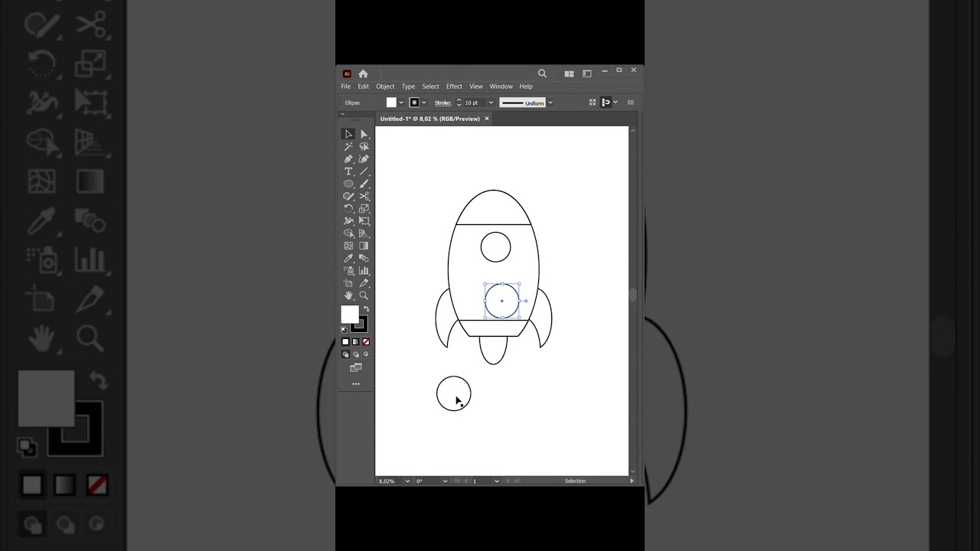
Task: Select the Symbol Sprayer tool
Action: point(348,270)
